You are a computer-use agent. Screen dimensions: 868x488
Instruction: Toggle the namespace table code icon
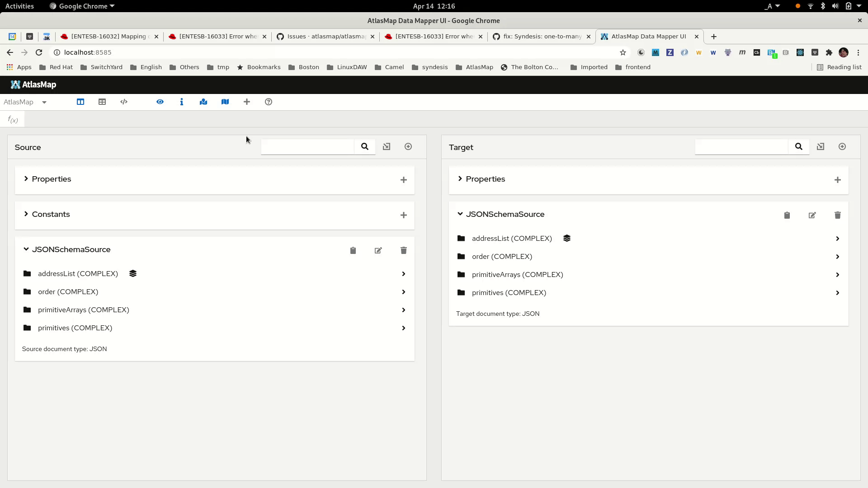click(124, 102)
